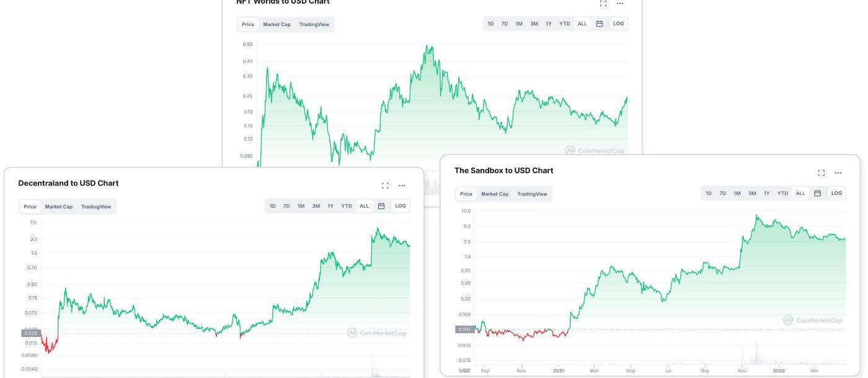868x378 pixels.
Task: Open calendar date picker on NFT Worlds chart
Action: [600, 24]
